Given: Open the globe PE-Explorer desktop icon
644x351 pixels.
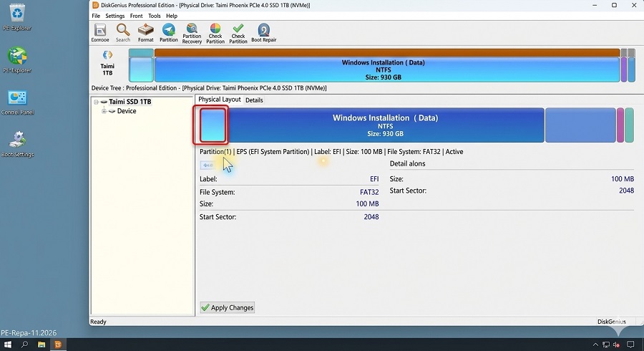Looking at the screenshot, I should click(x=17, y=60).
